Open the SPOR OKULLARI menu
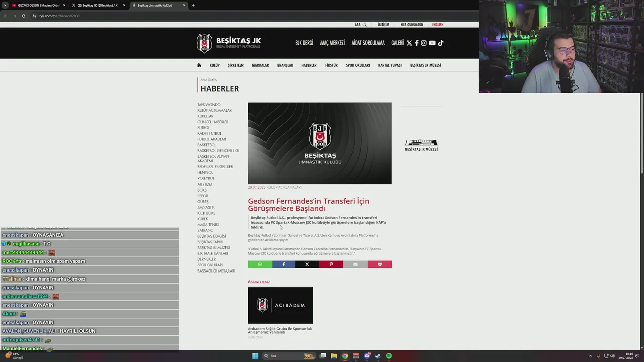 pyautogui.click(x=358, y=65)
